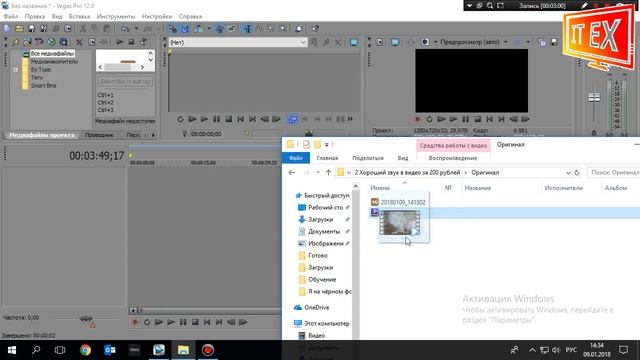The image size is (640, 360).
Task: Go up one folder in Explorer
Action: tap(328, 173)
